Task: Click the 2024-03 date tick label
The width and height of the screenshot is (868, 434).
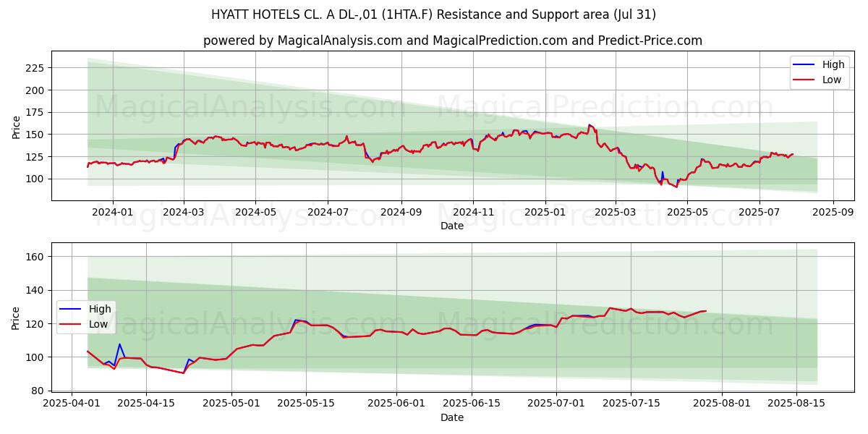Action: click(x=183, y=212)
